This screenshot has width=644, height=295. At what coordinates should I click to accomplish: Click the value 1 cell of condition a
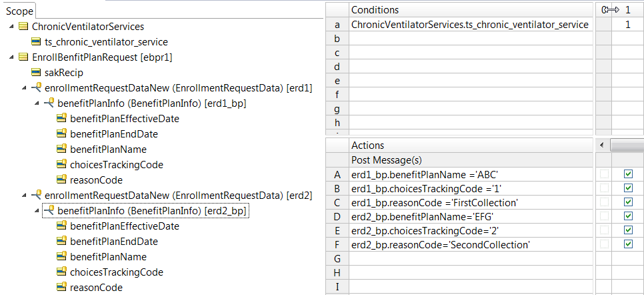[x=627, y=25]
